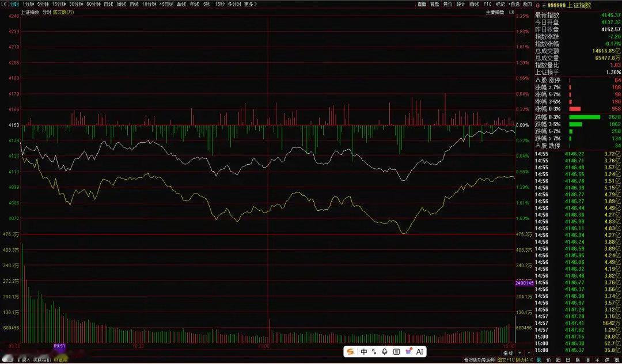Select the 季线 quarterly tab
This screenshot has height=364, width=622.
(181, 4)
